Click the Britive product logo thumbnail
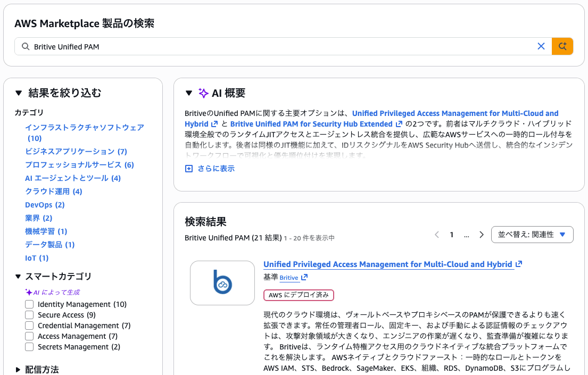Viewport: 588px width, 375px height. pos(222,283)
